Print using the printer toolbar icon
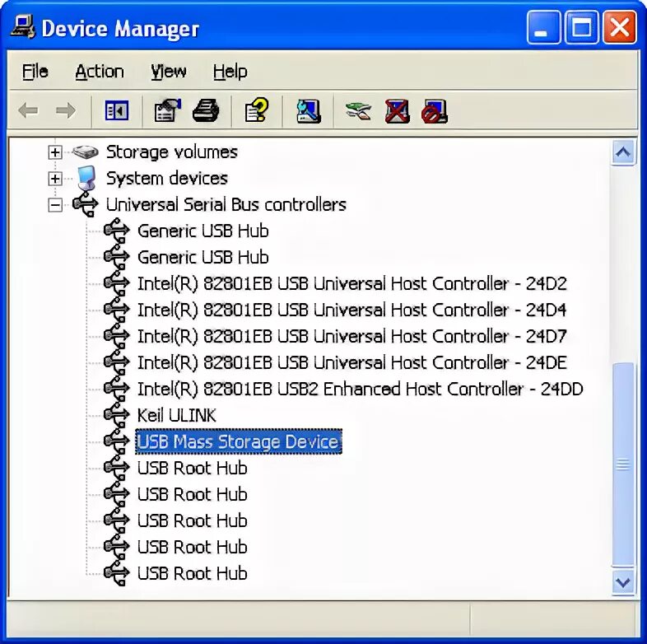This screenshot has width=647, height=644. [206, 110]
